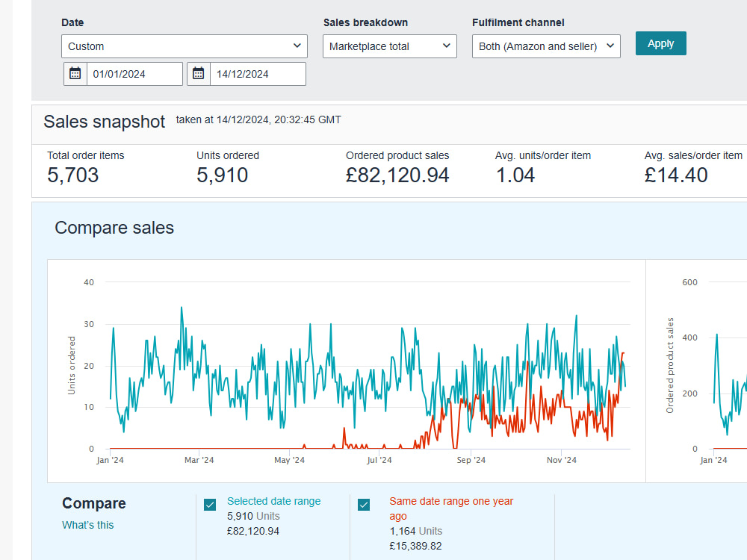Click the Sales snapshot heading

point(105,122)
